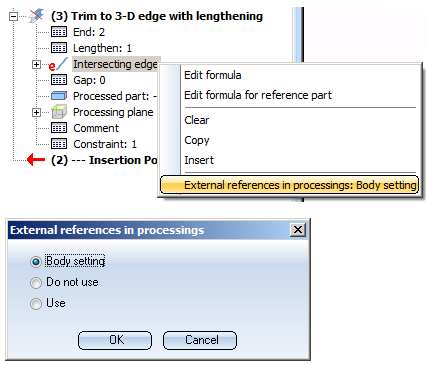Image resolution: width=426 pixels, height=365 pixels.
Task: Click the Processed part body icon
Action: click(59, 96)
